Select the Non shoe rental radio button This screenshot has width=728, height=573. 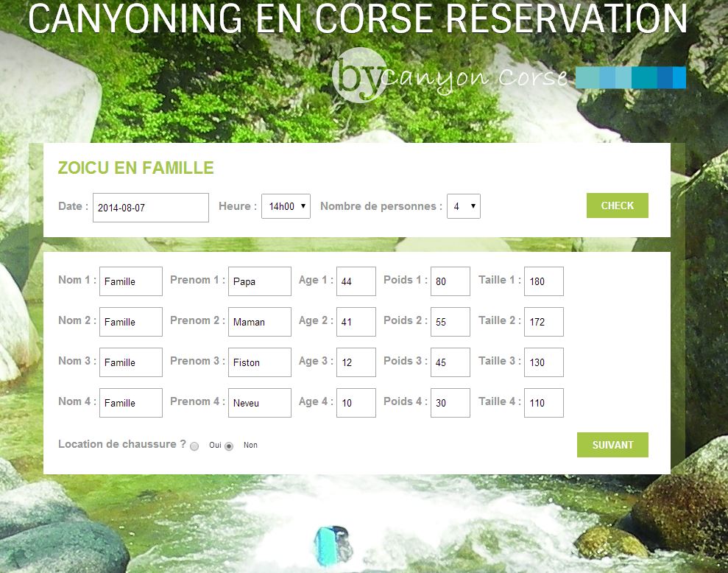[x=229, y=446]
